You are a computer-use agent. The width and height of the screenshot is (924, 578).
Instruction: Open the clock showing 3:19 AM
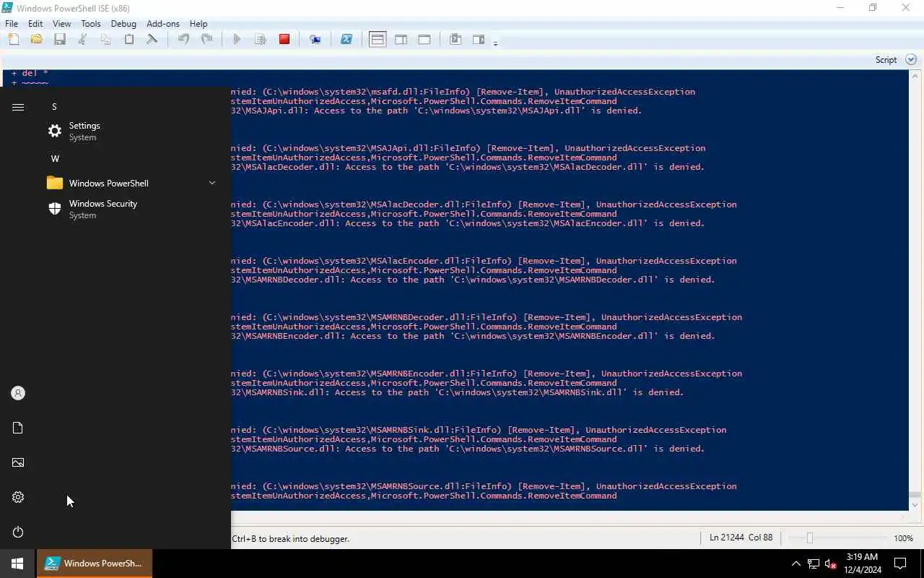click(862, 564)
